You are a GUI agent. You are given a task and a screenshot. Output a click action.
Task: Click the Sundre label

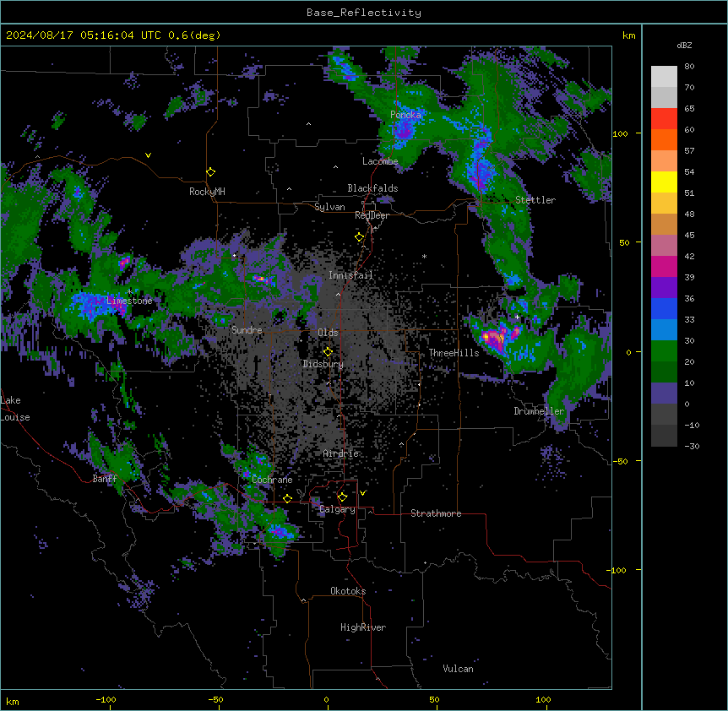247,330
